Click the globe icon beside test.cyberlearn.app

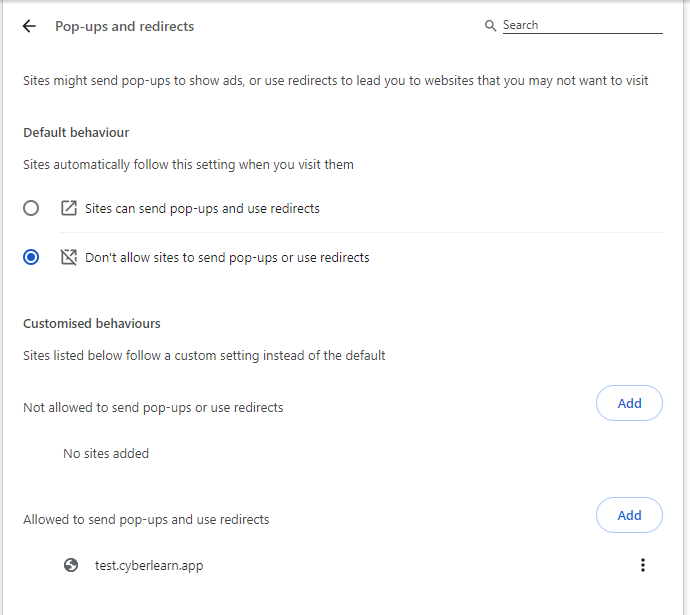[71, 565]
